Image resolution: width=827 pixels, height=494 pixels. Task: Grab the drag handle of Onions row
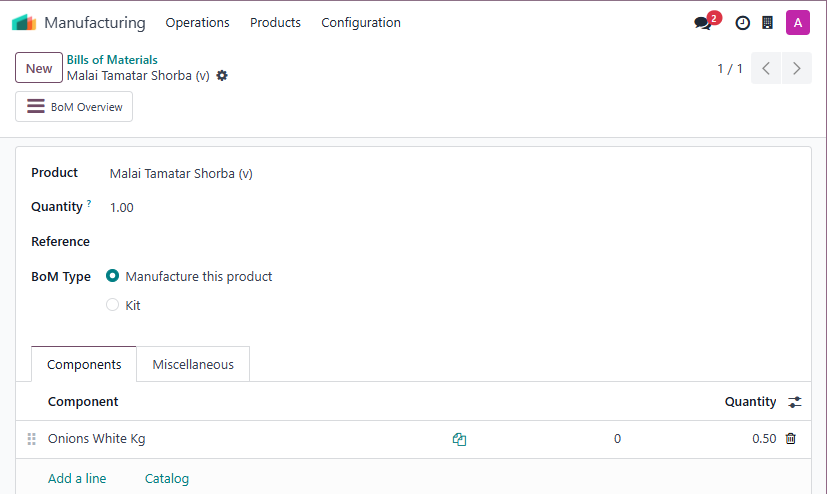click(x=32, y=439)
